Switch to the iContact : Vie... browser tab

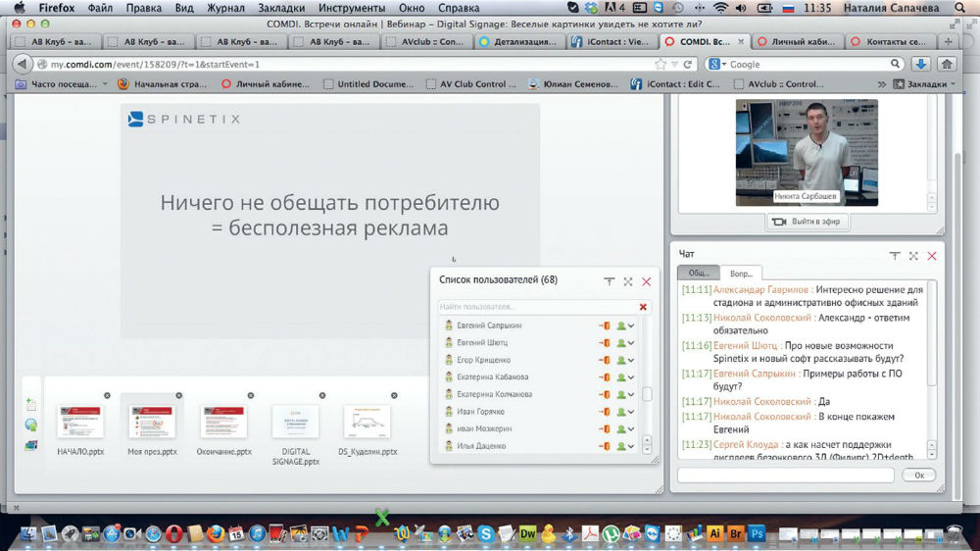point(612,41)
